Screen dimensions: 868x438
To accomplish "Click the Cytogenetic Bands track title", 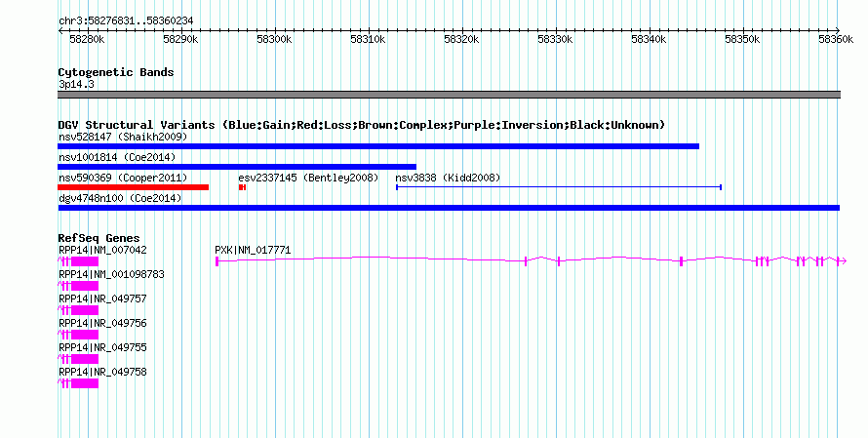I will (116, 72).
